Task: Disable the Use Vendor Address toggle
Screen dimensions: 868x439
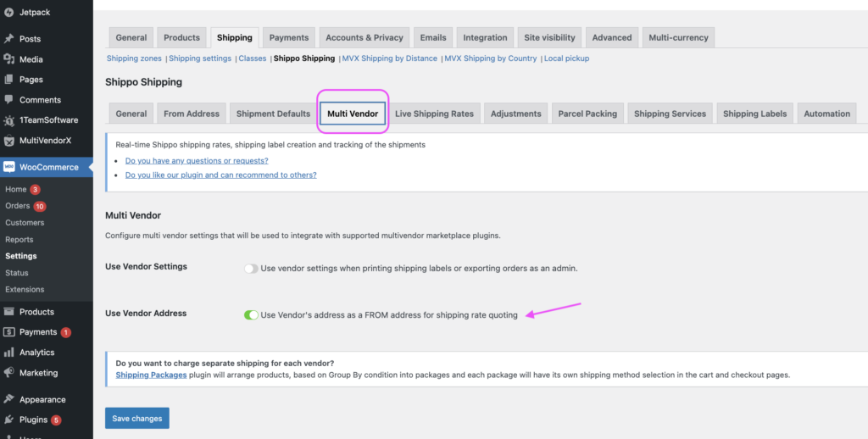Action: 251,315
